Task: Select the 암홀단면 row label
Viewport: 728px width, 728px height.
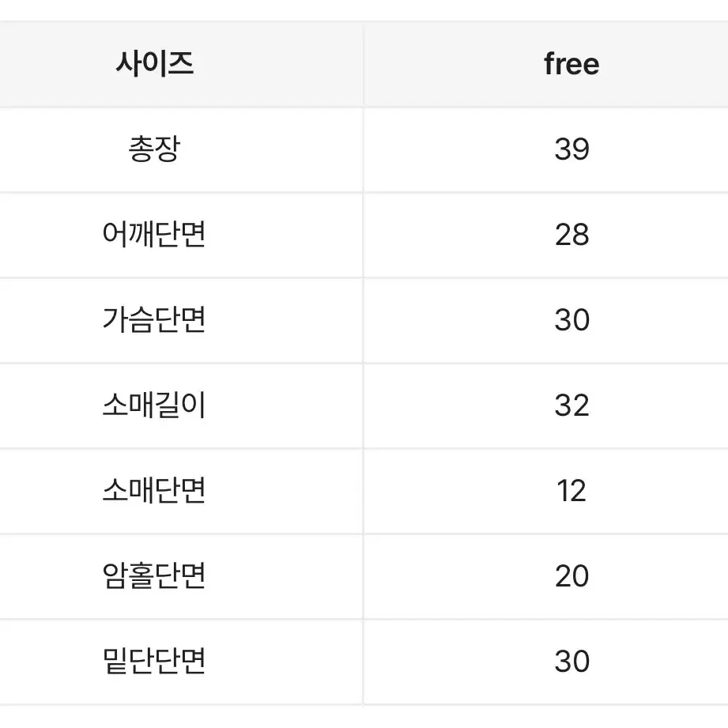Action: (154, 575)
